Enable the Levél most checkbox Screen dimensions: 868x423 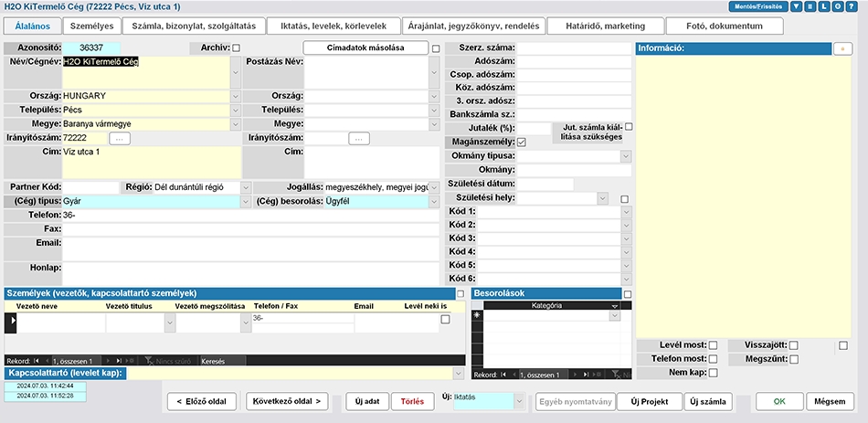[713, 344]
